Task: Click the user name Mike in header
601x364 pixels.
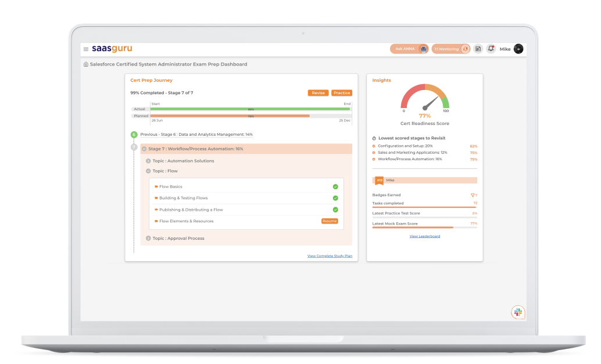Action: 505,49
